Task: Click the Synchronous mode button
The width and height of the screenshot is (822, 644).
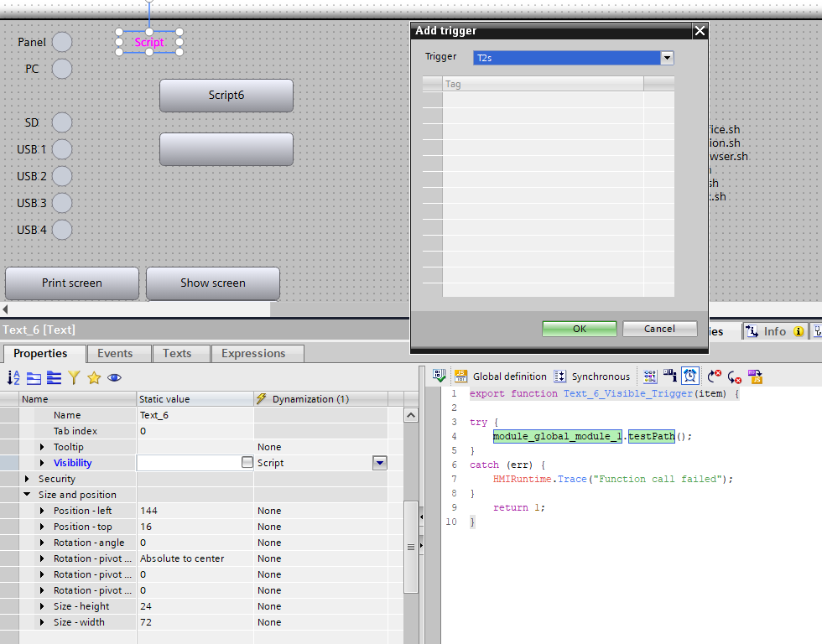Action: pyautogui.click(x=591, y=377)
